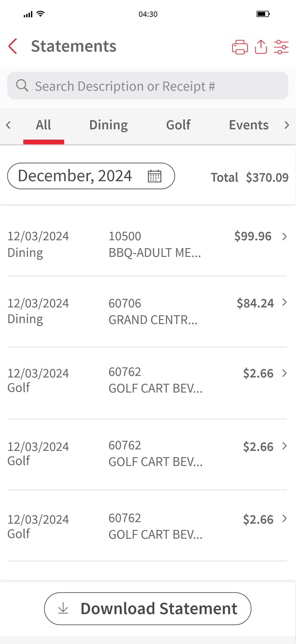Select the Events tab

coord(249,125)
